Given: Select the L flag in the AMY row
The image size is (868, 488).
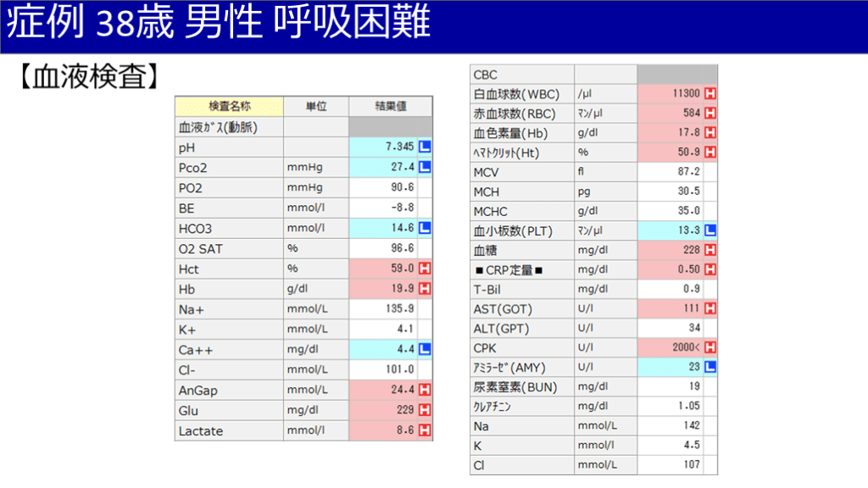Looking at the screenshot, I should (x=710, y=367).
